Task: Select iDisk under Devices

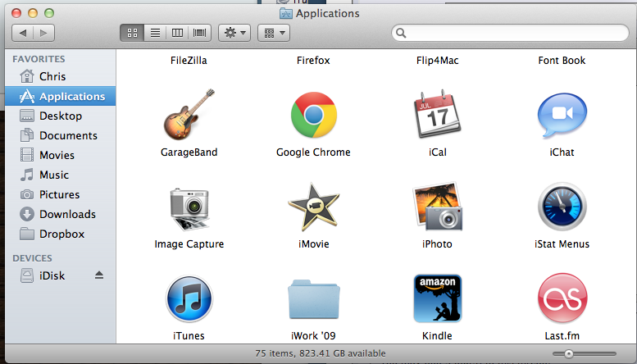Action: [x=60, y=275]
